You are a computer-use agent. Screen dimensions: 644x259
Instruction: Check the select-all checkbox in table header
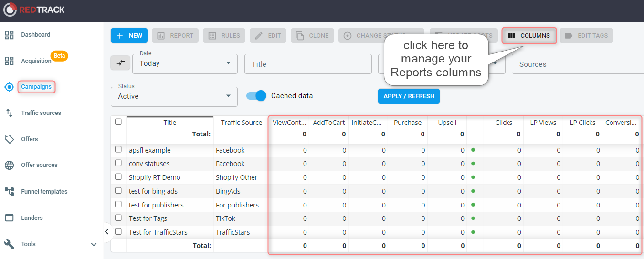click(118, 122)
